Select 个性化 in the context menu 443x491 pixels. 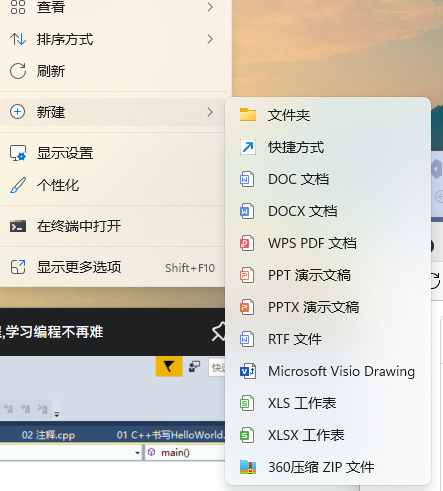(x=113, y=185)
